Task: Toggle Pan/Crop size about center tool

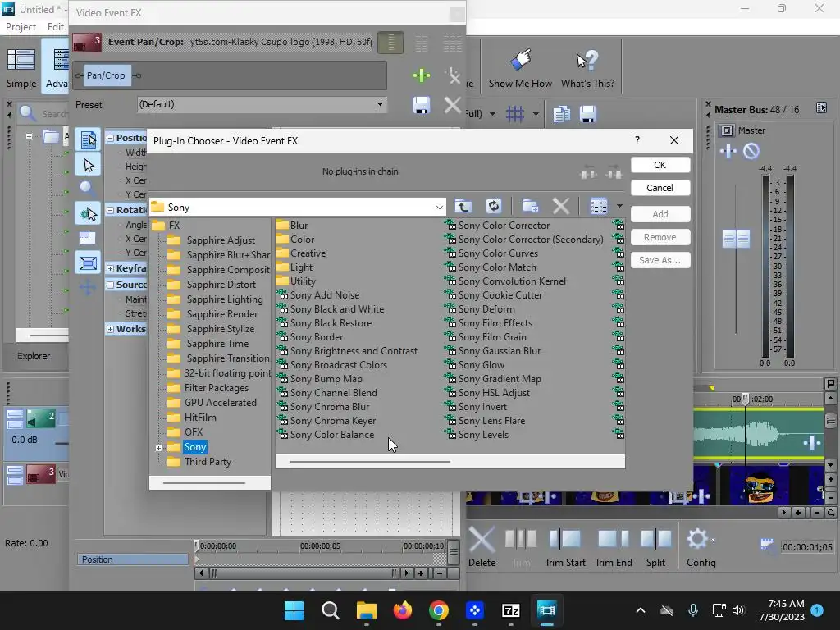Action: coord(88,263)
